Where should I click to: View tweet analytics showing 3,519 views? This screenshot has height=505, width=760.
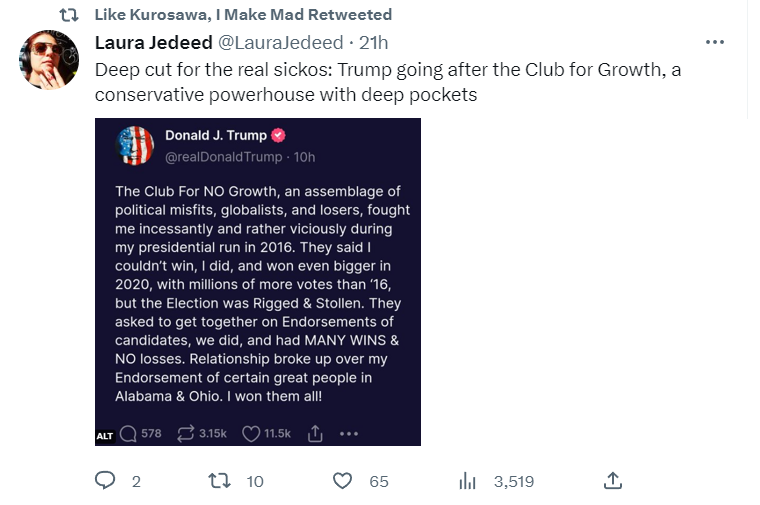467,481
